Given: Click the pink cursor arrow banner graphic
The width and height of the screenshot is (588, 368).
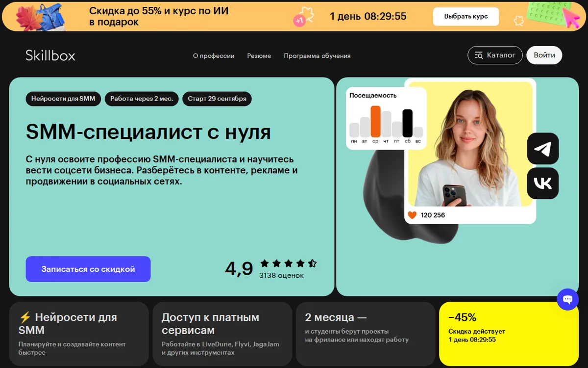Looking at the screenshot, I should coord(571,17).
